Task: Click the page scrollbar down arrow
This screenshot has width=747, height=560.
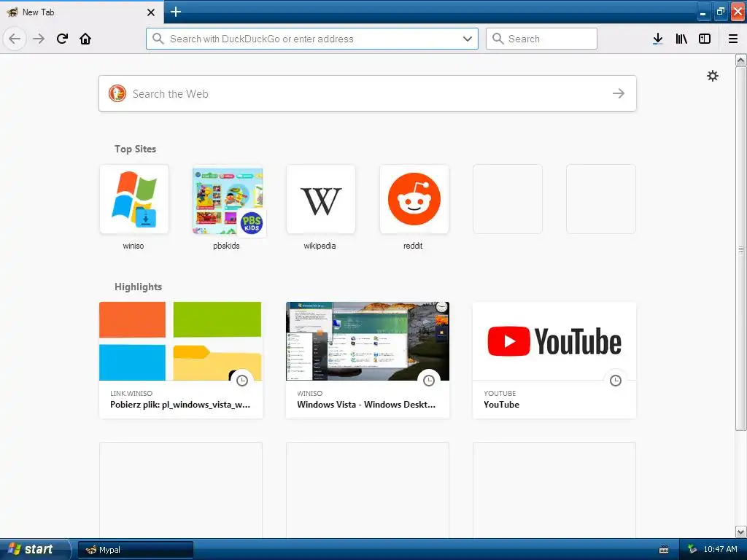Action: coord(741,532)
